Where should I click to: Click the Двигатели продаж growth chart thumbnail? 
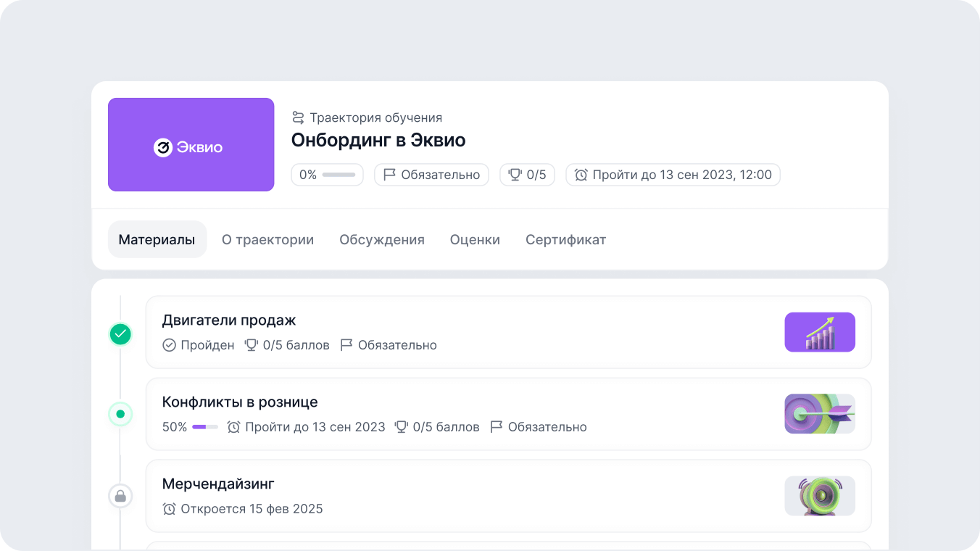tap(820, 332)
